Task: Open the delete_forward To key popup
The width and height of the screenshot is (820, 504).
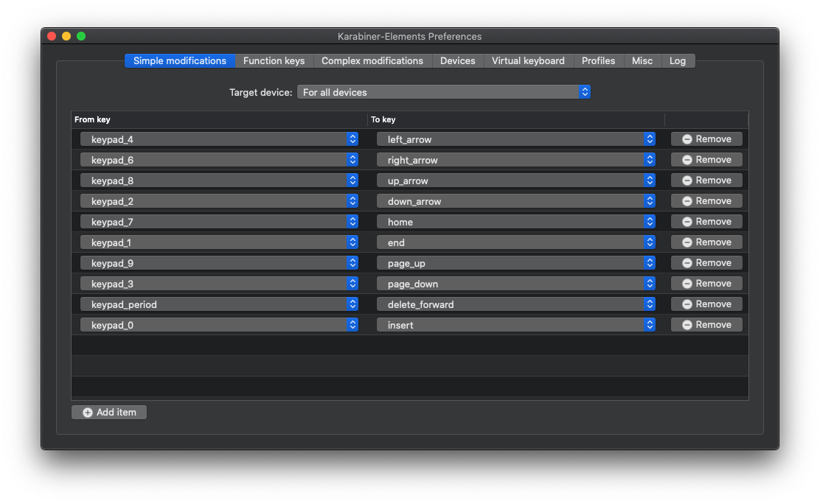Action: tap(515, 304)
